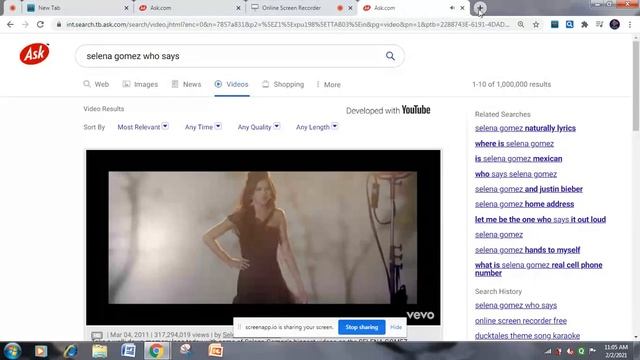Open related search 'selena gomez and justin bieber'
The image size is (640, 360).
[x=529, y=189]
